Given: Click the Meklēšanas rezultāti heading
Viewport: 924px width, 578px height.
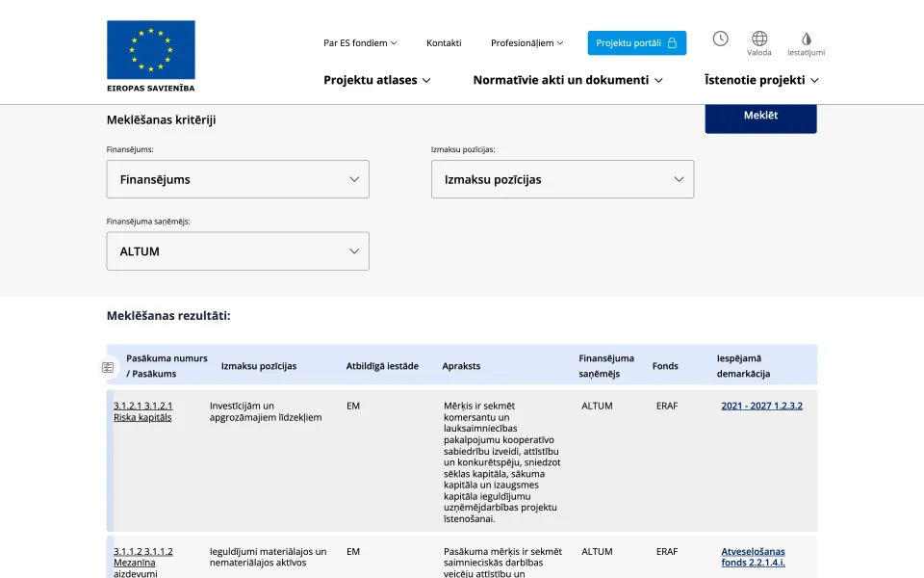Looking at the screenshot, I should coord(168,316).
